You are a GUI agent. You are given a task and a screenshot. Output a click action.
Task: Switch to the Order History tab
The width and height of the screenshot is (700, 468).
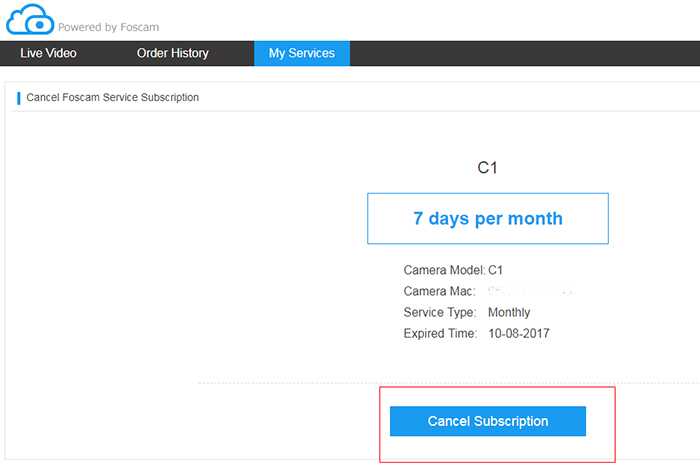pos(173,53)
